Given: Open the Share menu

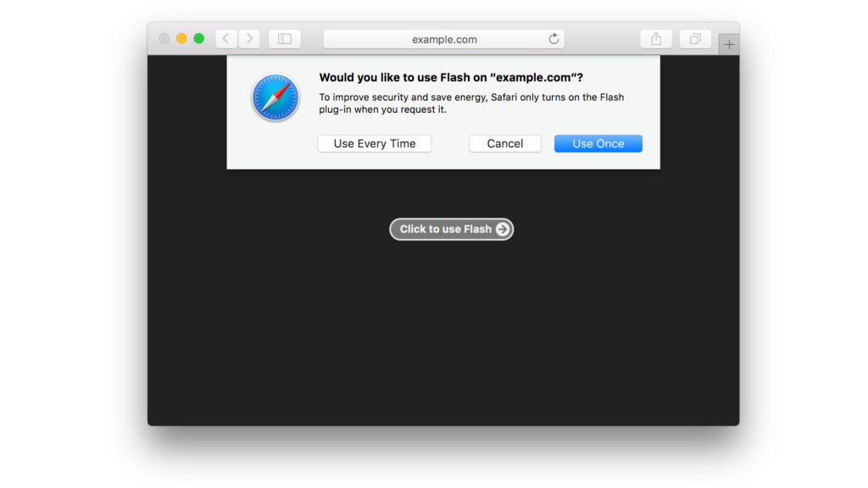Looking at the screenshot, I should tap(656, 39).
